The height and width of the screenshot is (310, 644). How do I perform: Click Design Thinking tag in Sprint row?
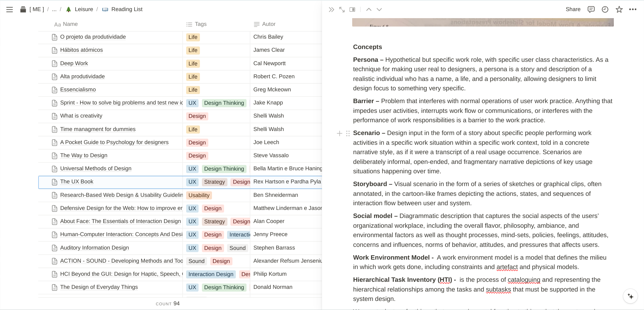point(224,103)
